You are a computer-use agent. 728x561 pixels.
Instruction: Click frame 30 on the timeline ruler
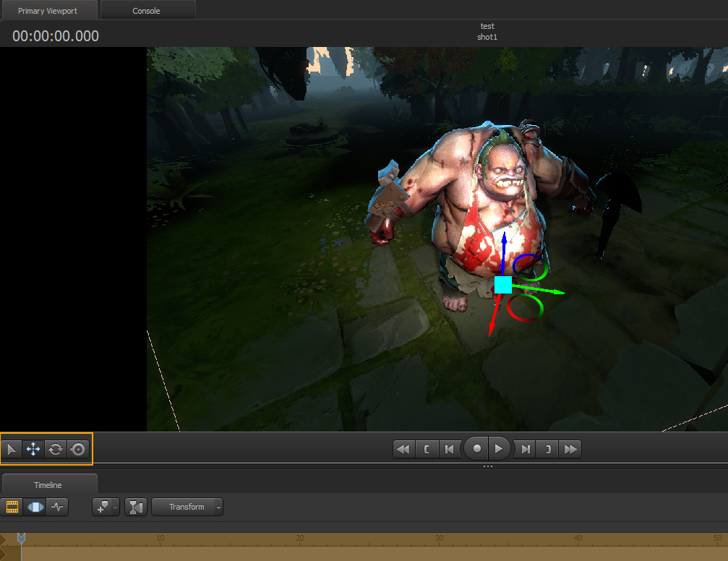click(x=439, y=538)
